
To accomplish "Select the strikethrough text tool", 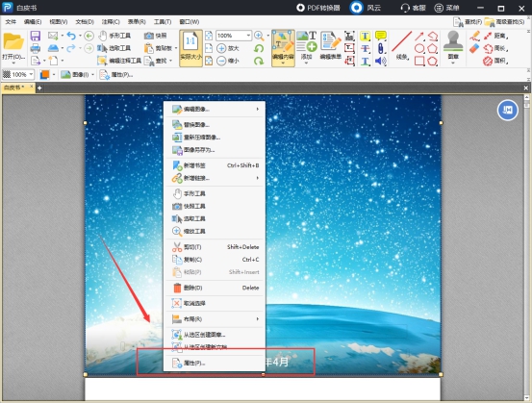I will click(365, 48).
